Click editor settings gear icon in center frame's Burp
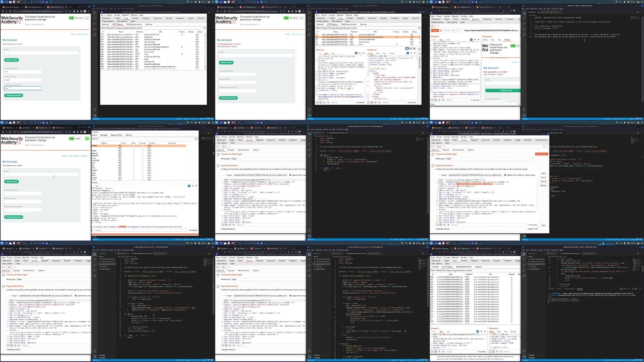 pos(226,225)
